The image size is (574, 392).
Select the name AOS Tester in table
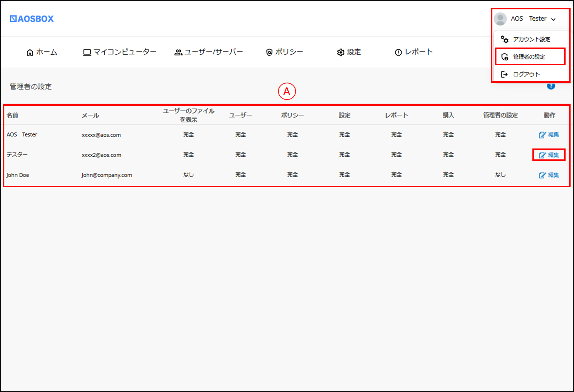pos(22,134)
